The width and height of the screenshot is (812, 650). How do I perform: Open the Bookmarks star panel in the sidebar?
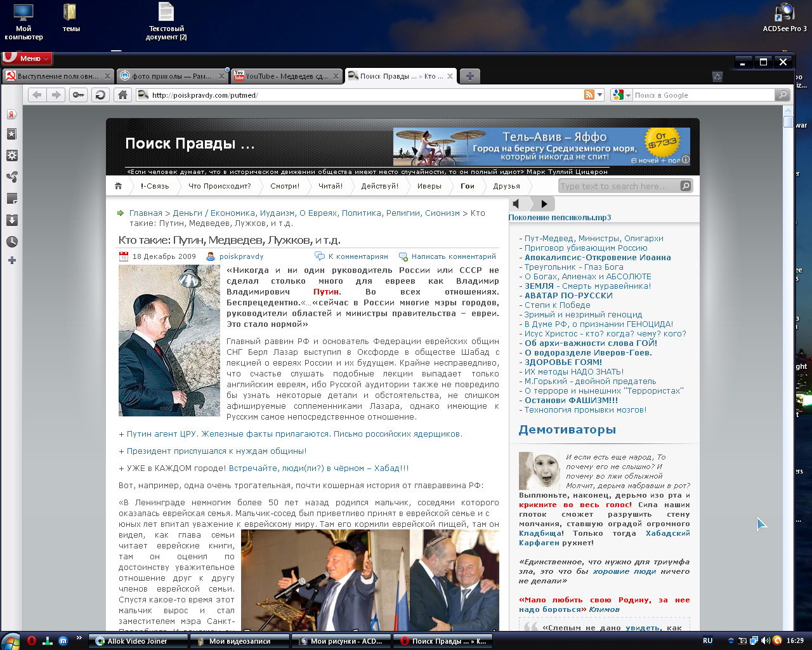(11, 135)
